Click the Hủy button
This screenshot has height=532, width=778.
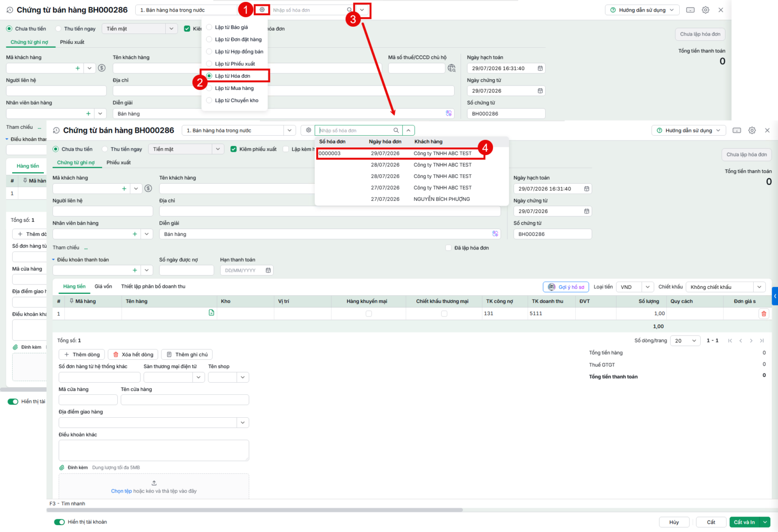click(674, 522)
